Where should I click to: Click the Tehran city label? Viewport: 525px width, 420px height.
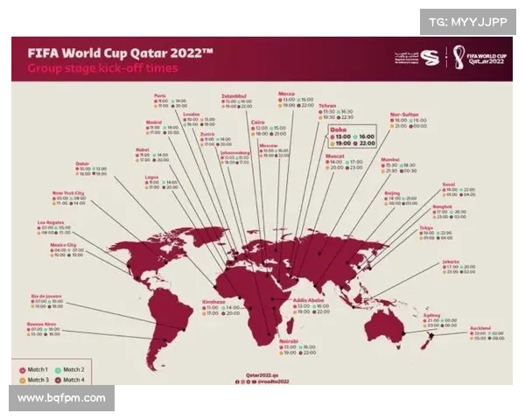pos(327,106)
